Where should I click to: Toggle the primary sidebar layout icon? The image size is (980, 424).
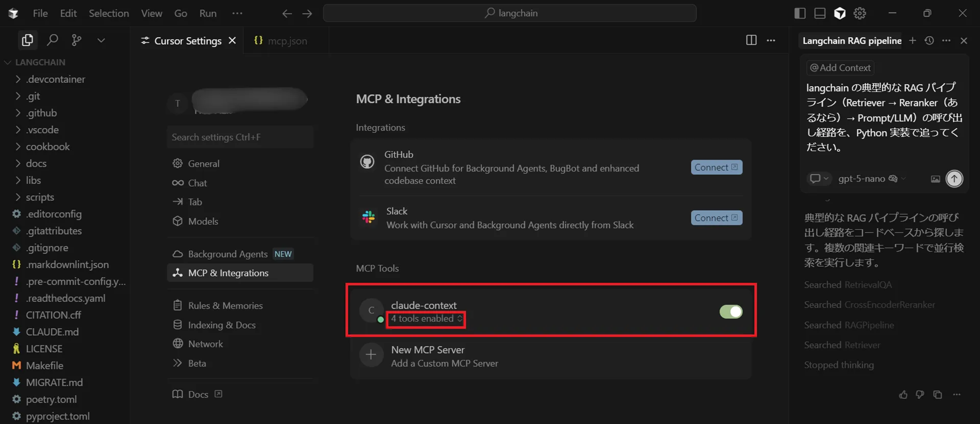click(x=800, y=13)
